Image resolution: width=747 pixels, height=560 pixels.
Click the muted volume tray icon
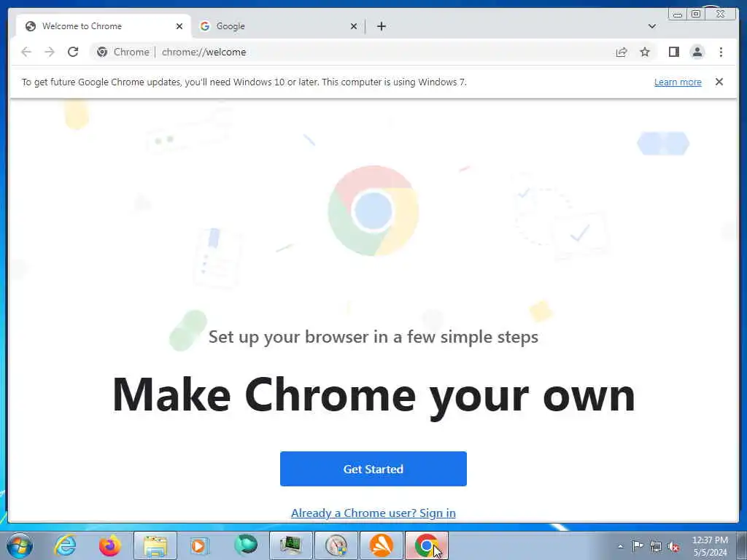[673, 546]
